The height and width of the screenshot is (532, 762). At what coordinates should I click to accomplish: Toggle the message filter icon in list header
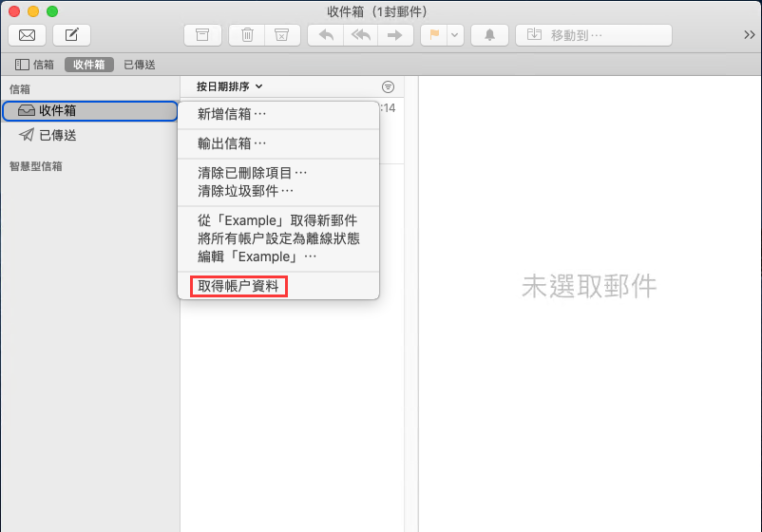pyautogui.click(x=388, y=86)
